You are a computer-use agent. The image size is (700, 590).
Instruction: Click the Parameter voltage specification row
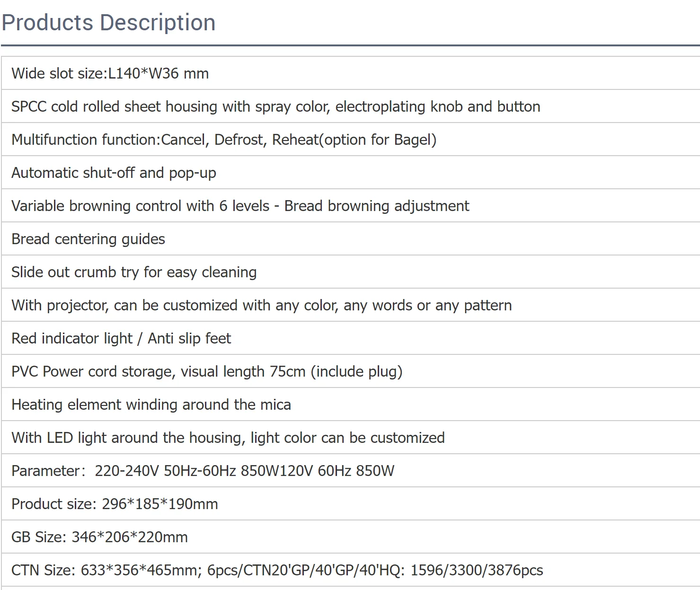click(x=203, y=471)
